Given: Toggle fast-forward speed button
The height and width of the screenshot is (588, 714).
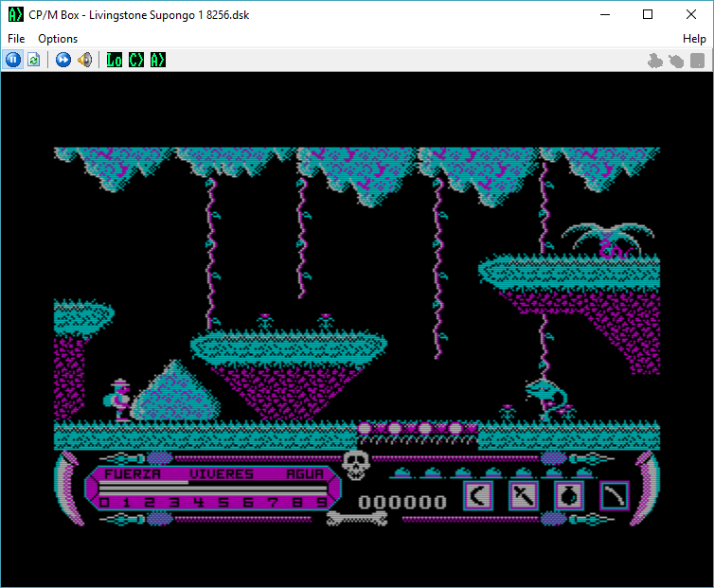Looking at the screenshot, I should (63, 60).
